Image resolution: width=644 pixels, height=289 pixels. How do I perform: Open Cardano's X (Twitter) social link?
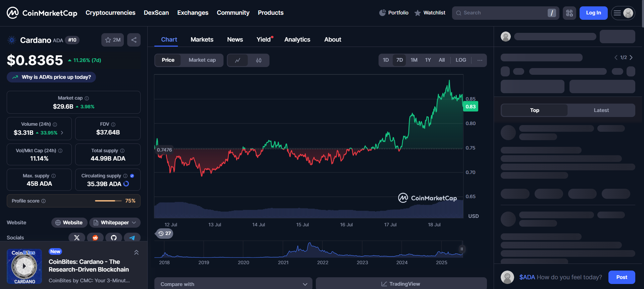(x=77, y=237)
